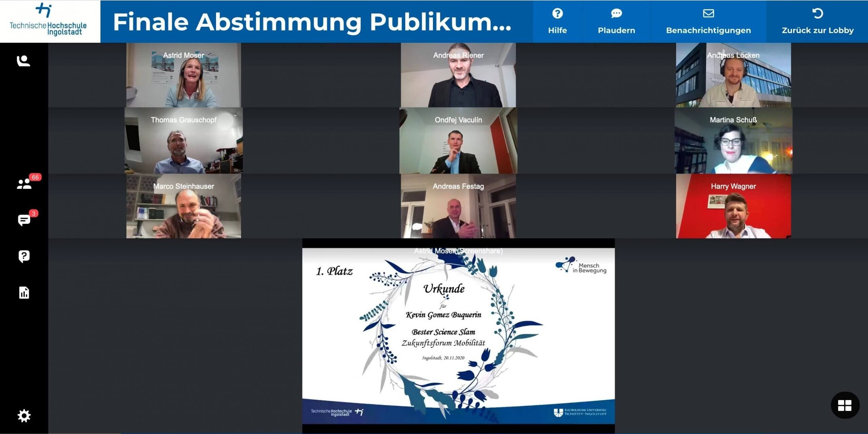Select Astrid Moser's video tile
The image size is (868, 434).
click(183, 75)
